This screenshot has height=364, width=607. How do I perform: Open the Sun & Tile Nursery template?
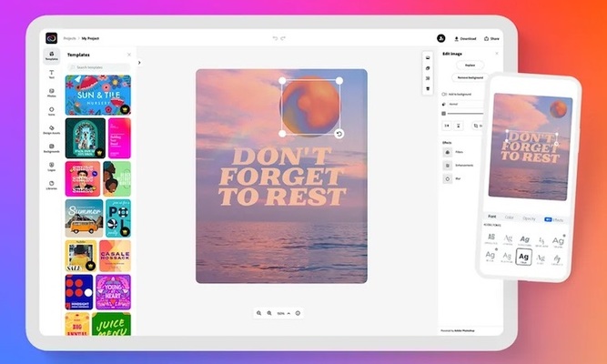tap(98, 96)
